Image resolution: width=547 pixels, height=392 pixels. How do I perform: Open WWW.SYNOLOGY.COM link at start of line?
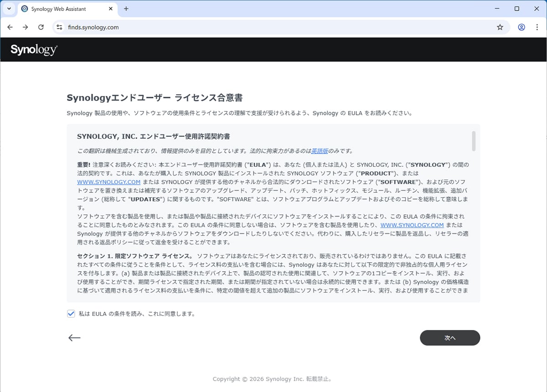coord(108,182)
